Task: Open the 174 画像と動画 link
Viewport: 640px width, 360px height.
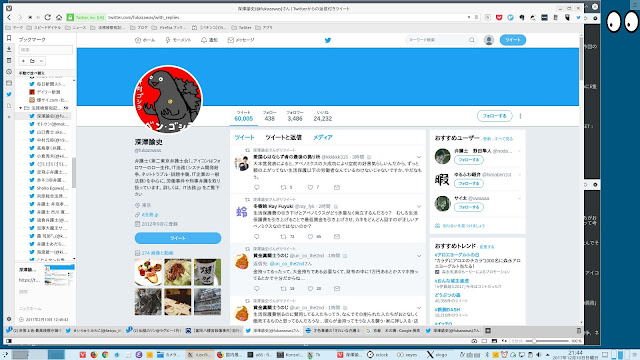Action: coord(157,253)
